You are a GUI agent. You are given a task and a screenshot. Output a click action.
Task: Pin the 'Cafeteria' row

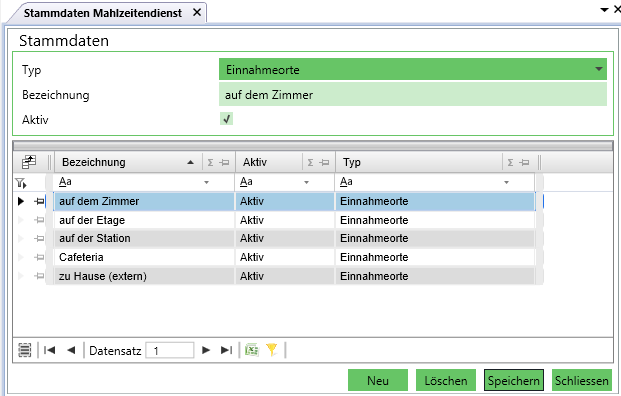(39, 257)
